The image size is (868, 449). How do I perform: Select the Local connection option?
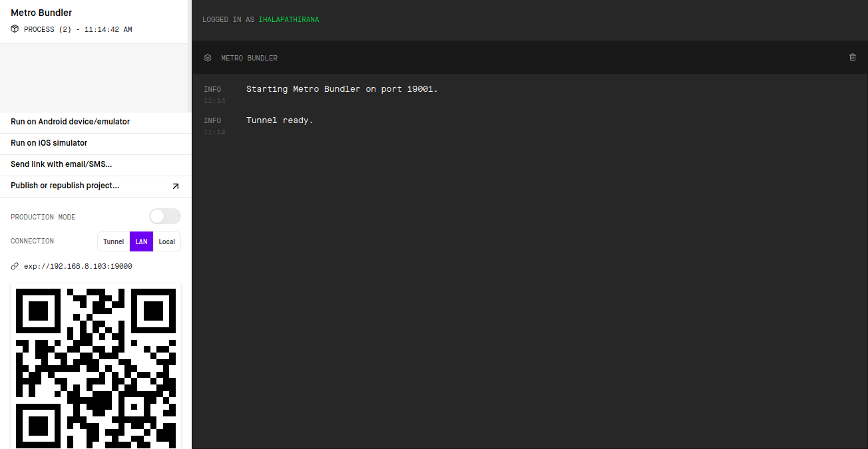(166, 241)
